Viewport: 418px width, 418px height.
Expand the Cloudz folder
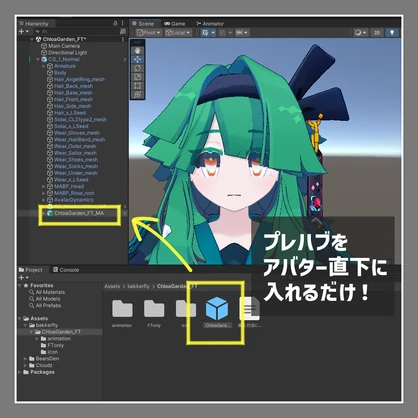tap(25, 365)
